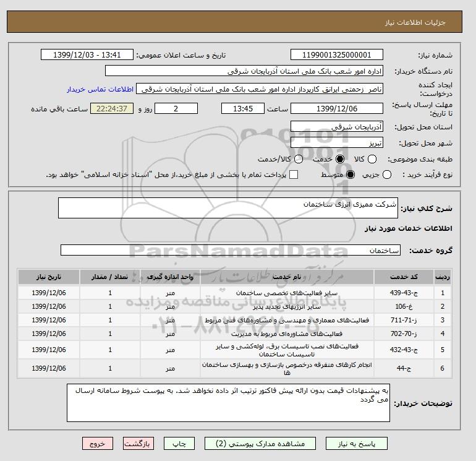Select the کالا radio button
The image size is (476, 461).
click(372, 159)
